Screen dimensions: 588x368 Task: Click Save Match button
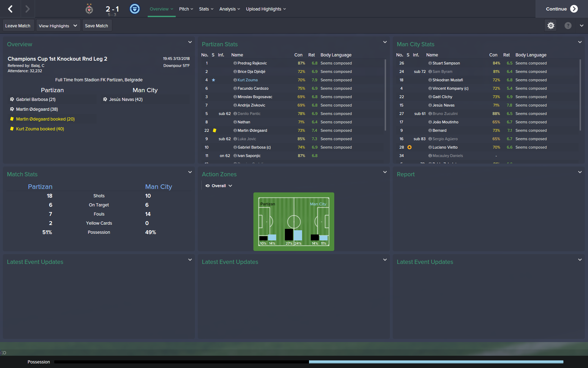[x=97, y=26]
